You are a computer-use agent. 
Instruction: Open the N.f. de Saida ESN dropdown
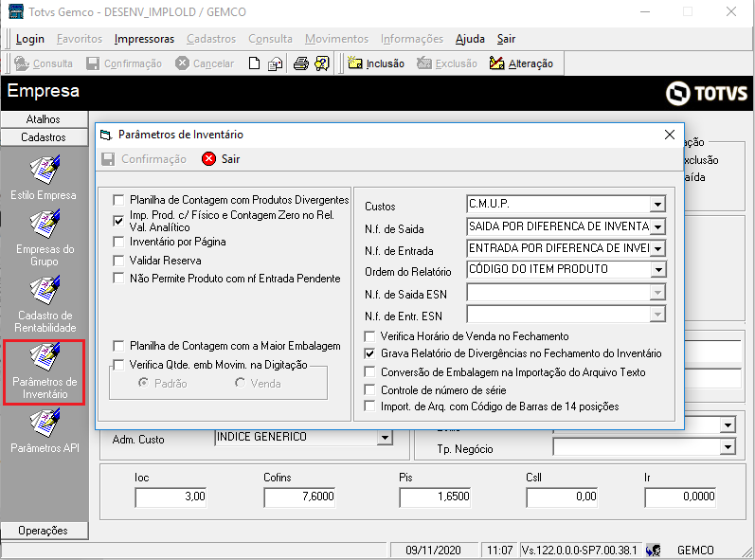(x=657, y=292)
